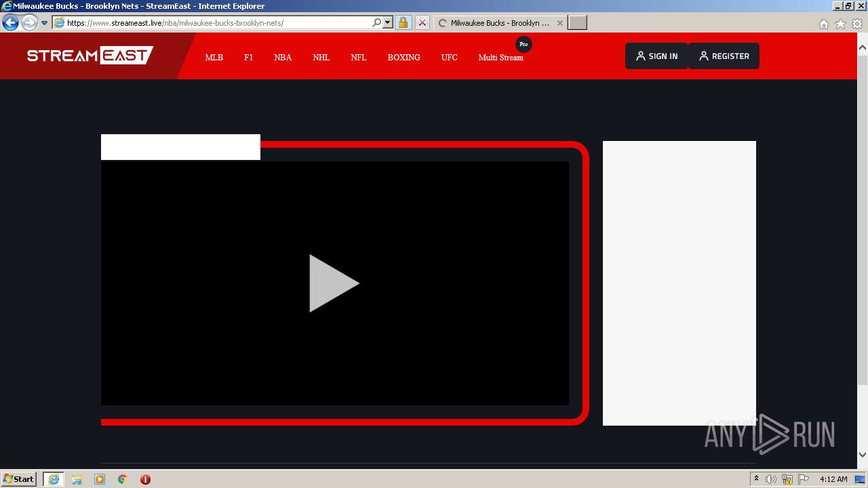Image resolution: width=868 pixels, height=488 pixels.
Task: Open the browser Home icon
Action: coord(823,24)
